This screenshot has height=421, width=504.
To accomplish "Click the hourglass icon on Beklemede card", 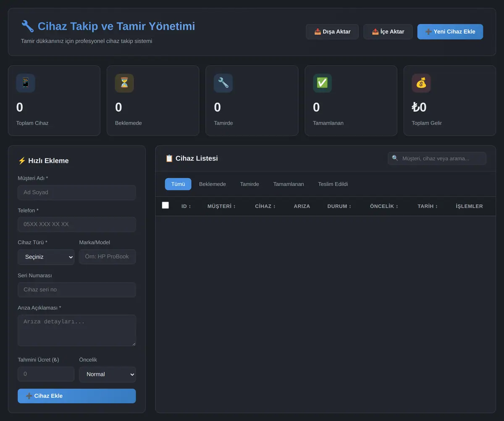I will 124,83.
